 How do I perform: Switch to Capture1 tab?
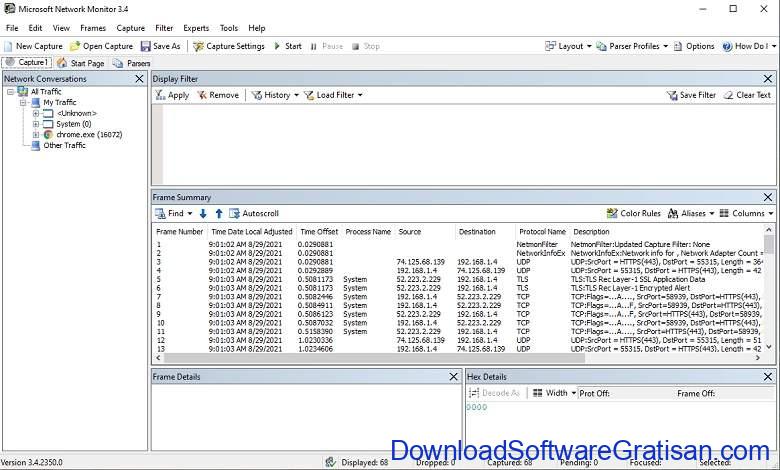click(26, 63)
